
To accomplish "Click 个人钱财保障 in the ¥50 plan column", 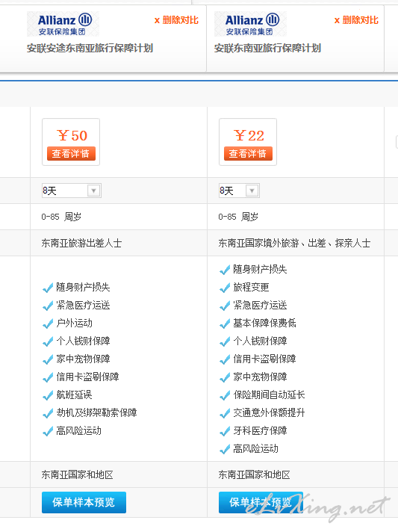I will pyautogui.click(x=83, y=341).
